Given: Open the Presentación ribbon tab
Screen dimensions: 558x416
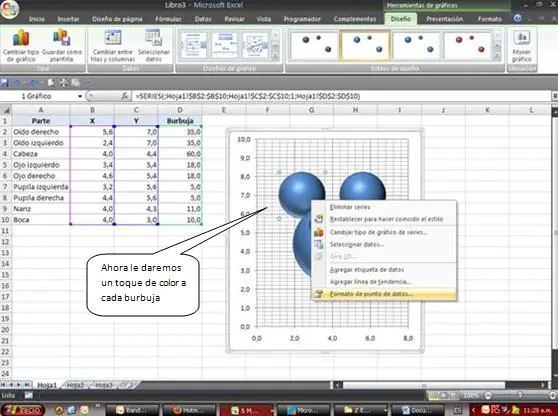Looking at the screenshot, I should click(444, 19).
